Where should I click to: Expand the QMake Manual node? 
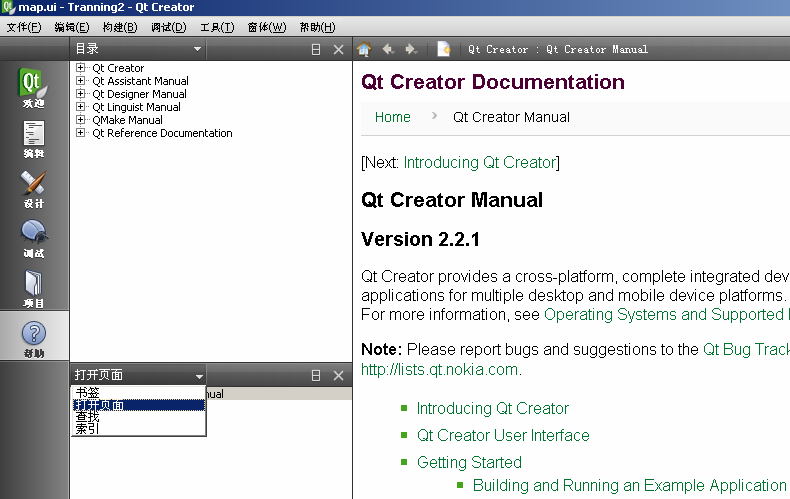click(x=80, y=120)
